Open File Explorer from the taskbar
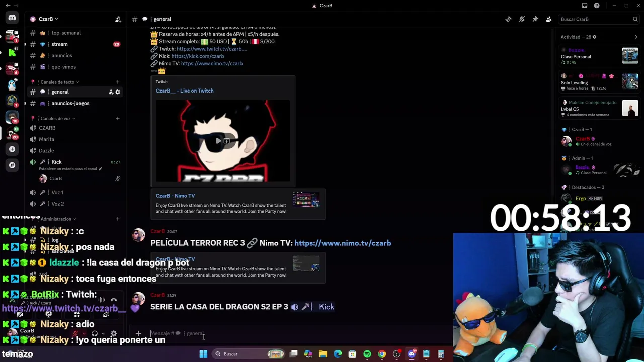 click(323, 354)
